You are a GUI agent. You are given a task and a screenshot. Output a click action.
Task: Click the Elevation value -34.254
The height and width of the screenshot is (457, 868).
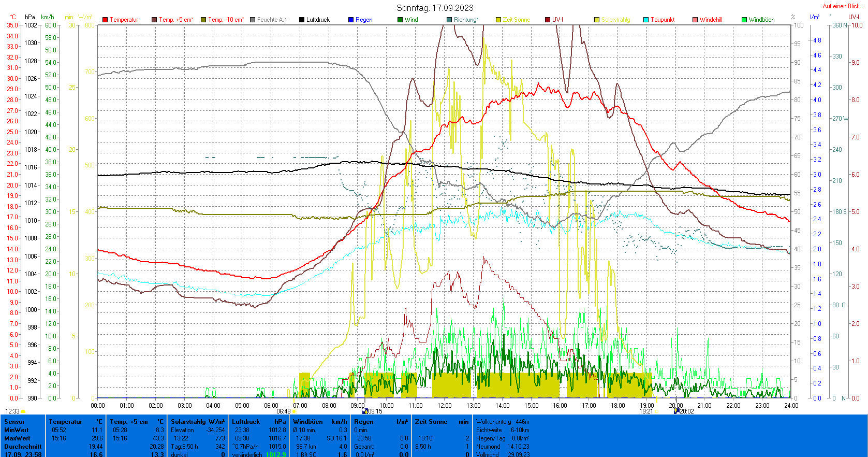click(215, 430)
